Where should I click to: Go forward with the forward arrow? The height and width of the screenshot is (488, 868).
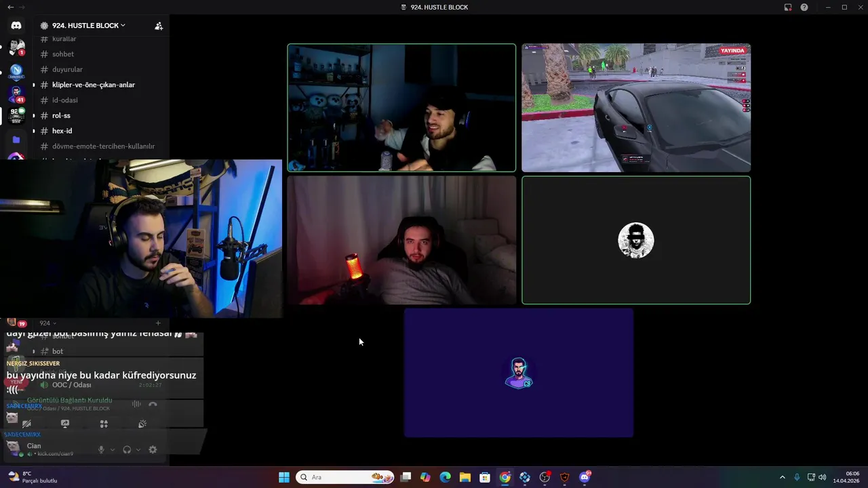tap(22, 7)
